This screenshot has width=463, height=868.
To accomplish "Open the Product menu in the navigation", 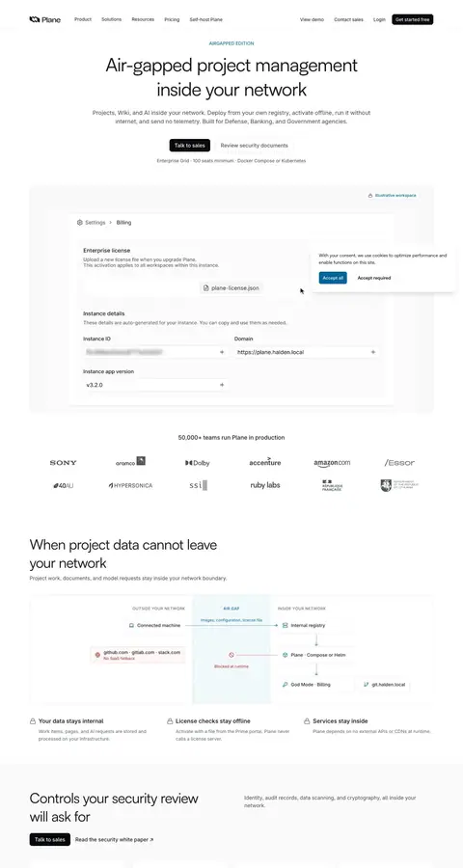I will pos(83,19).
